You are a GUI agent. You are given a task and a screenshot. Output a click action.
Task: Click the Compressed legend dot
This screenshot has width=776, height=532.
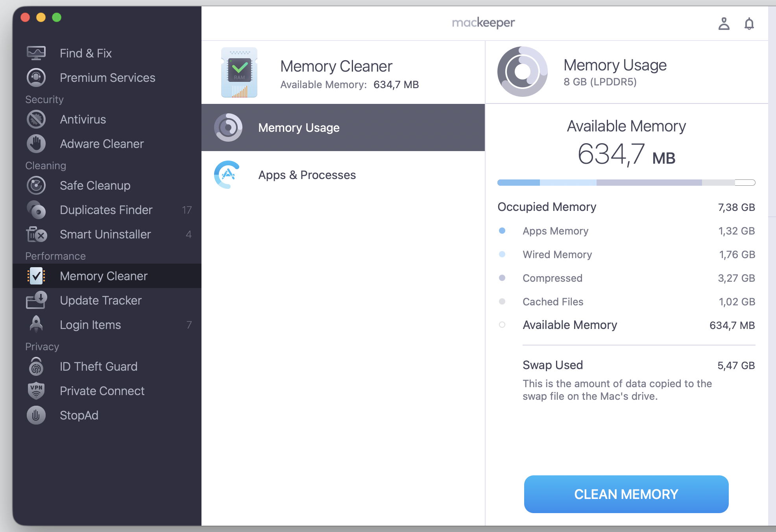[502, 278]
